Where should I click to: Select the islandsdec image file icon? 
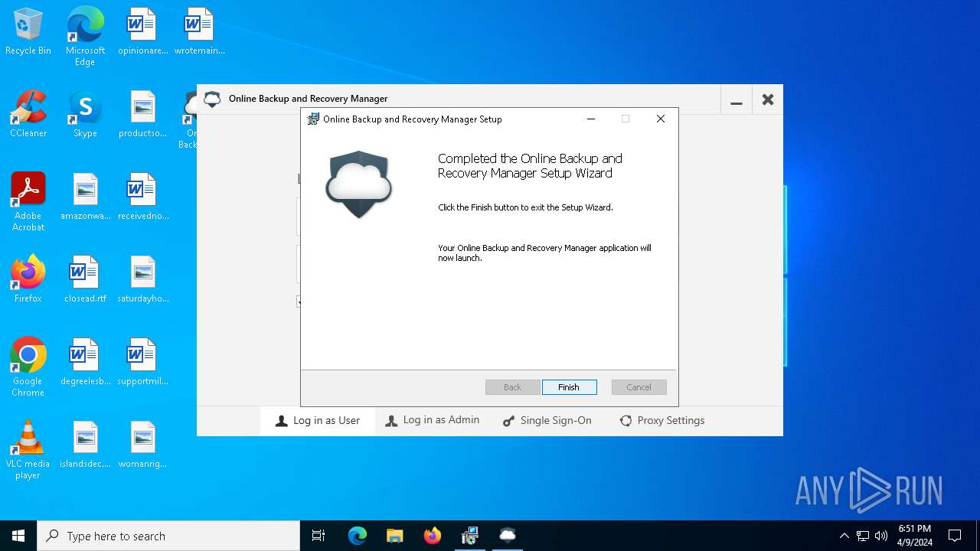[85, 445]
